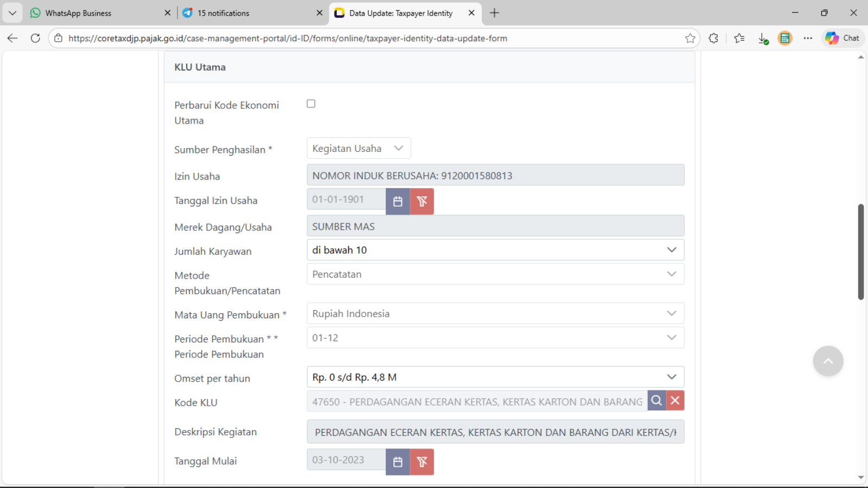Open browser extensions menu
868x488 pixels.
pos(713,38)
